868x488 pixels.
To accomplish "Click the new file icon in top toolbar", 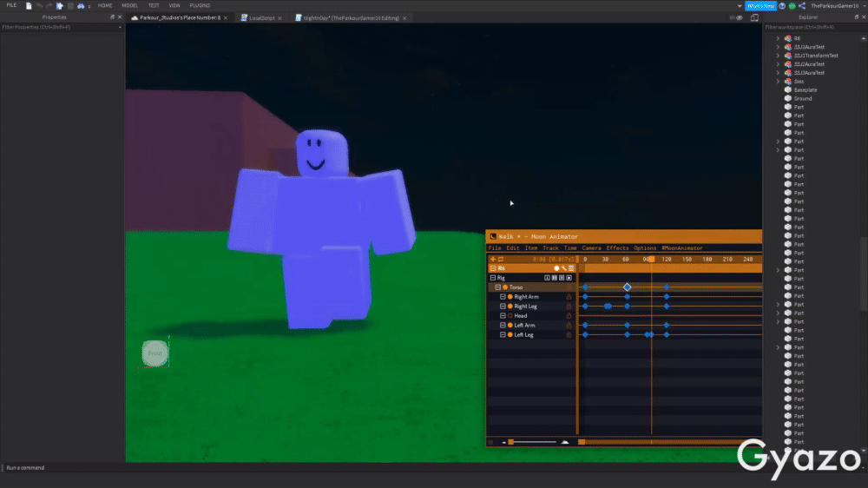I will [29, 5].
